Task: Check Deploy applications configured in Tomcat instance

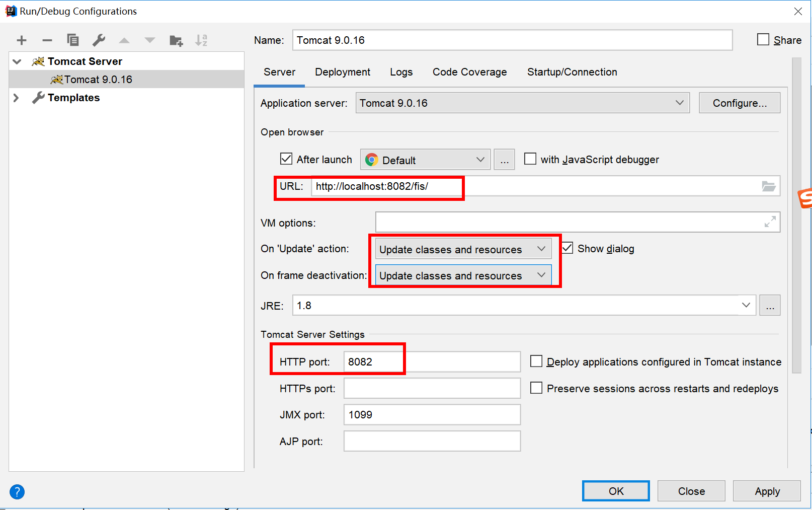Action: [536, 361]
